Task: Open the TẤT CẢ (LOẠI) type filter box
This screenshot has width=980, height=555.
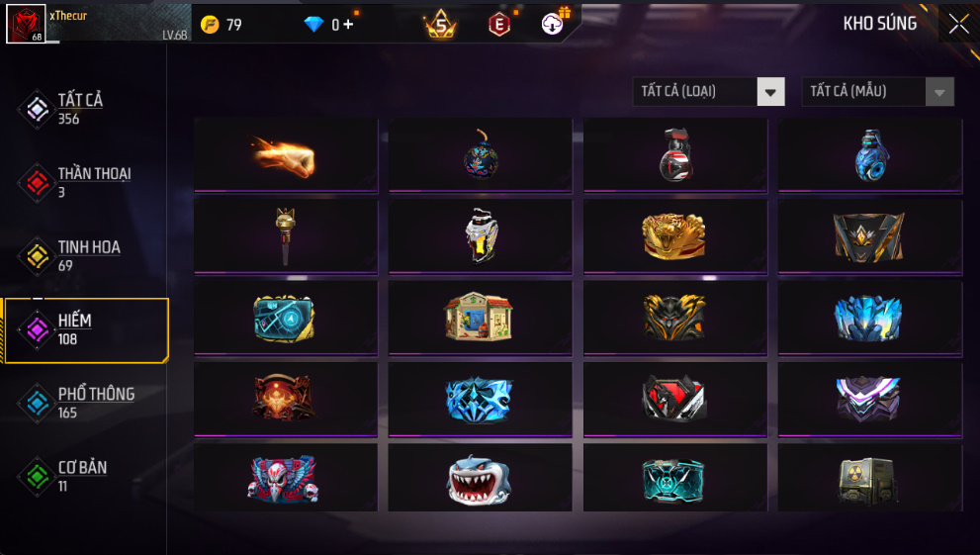Action: coord(709,92)
